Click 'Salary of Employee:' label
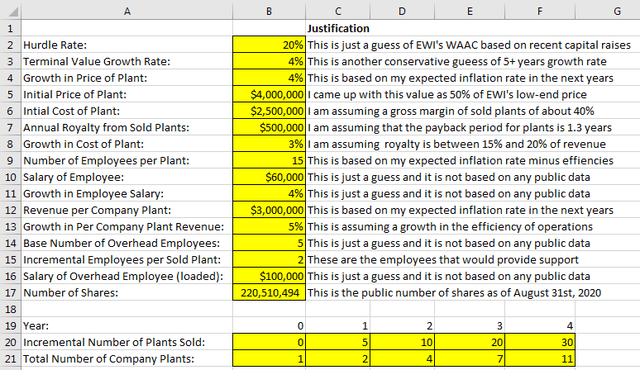Screen dimensions: 640x370 73,177
